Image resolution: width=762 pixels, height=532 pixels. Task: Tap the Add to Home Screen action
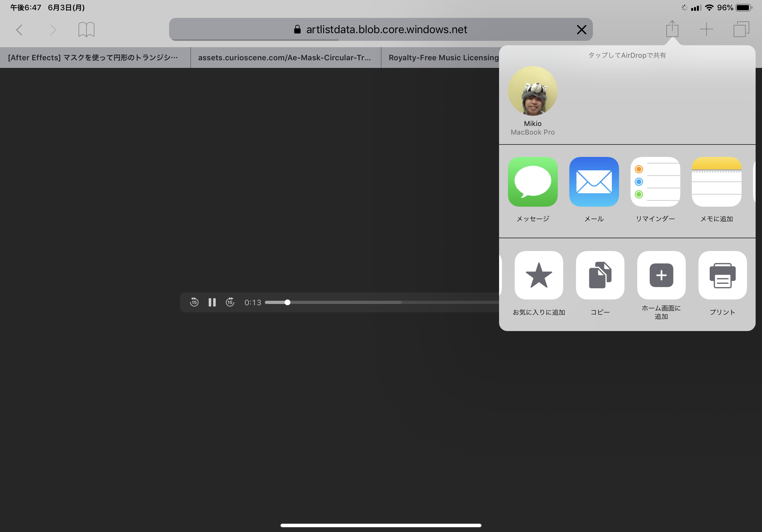click(661, 275)
